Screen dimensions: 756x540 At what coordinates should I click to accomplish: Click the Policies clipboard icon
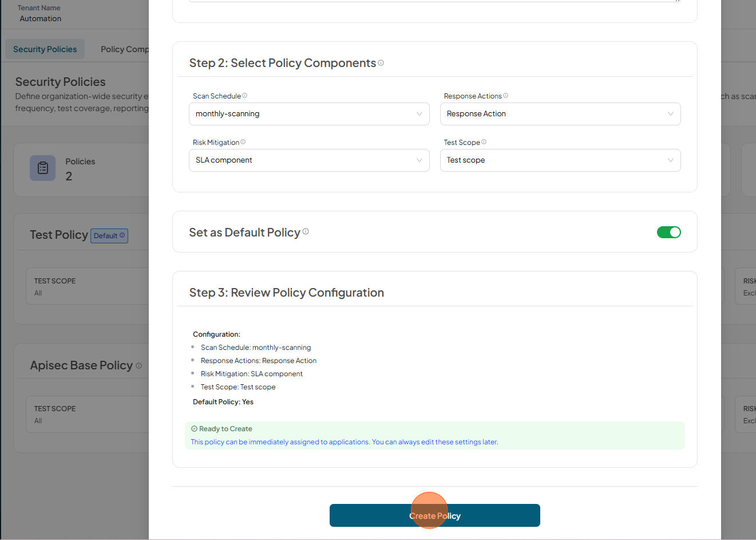click(43, 168)
